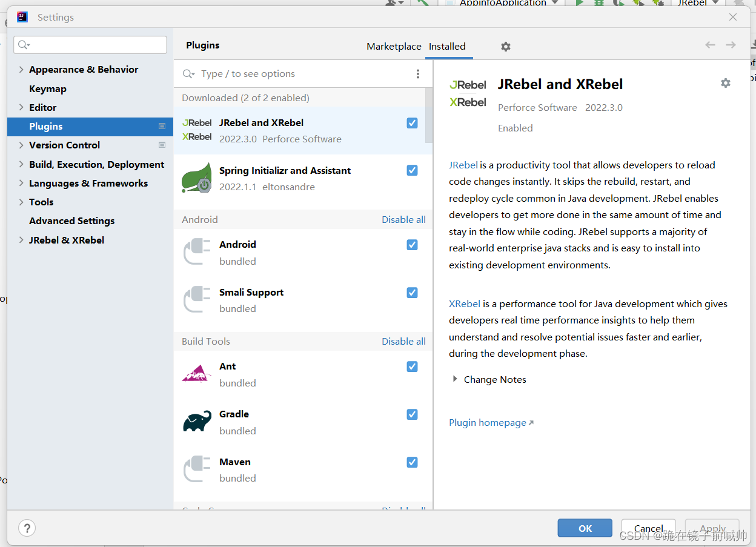Open the JRebel plugin detail gear menu
The width and height of the screenshot is (756, 547).
tap(726, 83)
